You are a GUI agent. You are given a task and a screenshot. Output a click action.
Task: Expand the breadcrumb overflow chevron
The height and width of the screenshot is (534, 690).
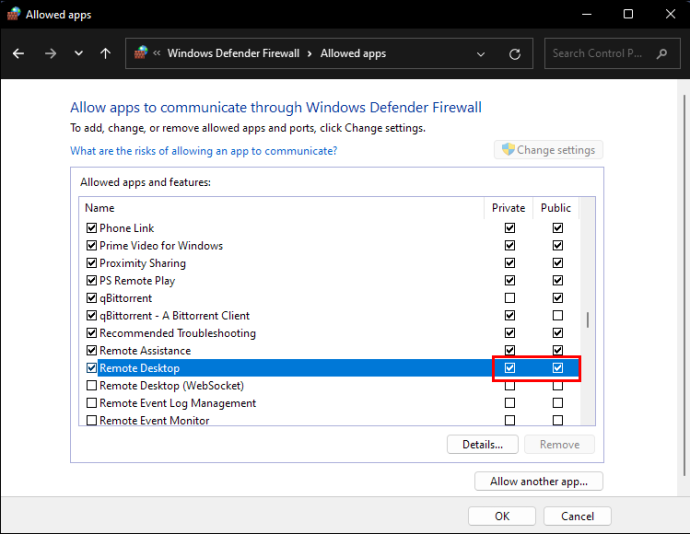(x=157, y=53)
